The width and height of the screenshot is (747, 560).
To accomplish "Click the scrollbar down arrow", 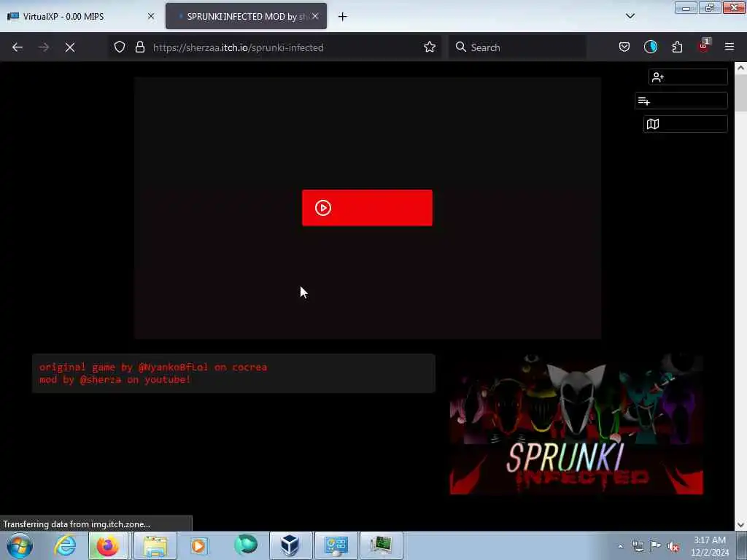I will [x=740, y=525].
